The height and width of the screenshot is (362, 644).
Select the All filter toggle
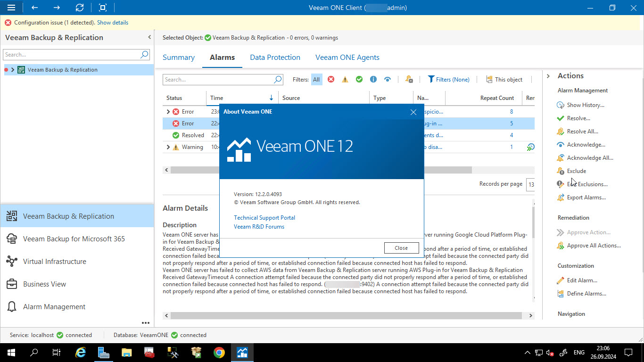click(x=316, y=80)
